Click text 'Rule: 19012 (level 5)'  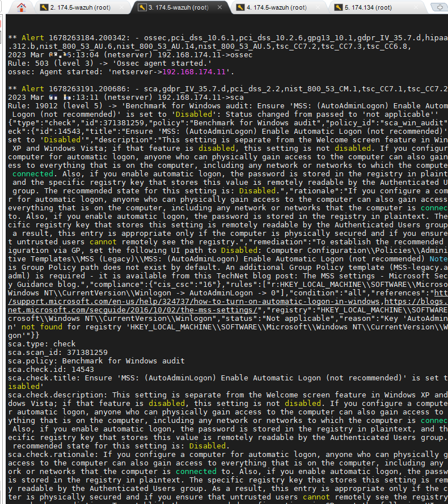55,106
